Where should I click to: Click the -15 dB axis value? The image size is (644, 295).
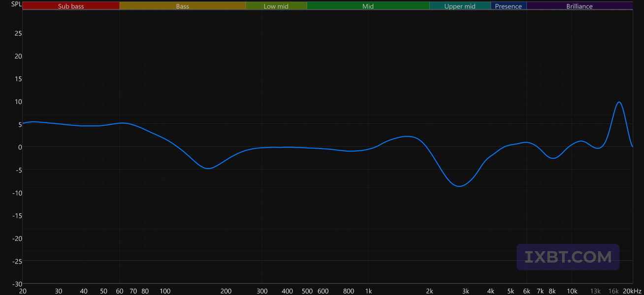17,215
